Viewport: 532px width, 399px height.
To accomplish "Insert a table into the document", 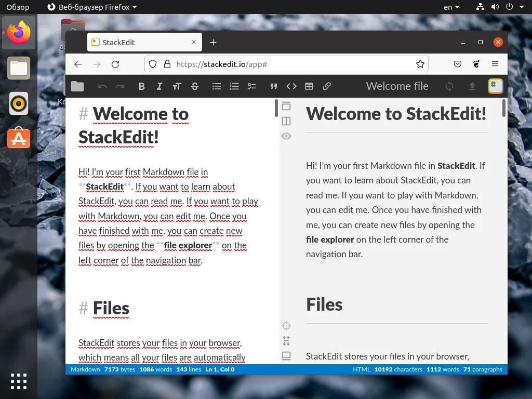I will pyautogui.click(x=309, y=86).
